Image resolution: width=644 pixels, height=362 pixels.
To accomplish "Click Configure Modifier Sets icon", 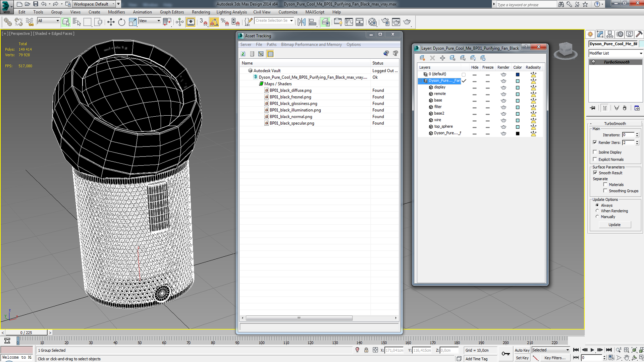I will [637, 108].
